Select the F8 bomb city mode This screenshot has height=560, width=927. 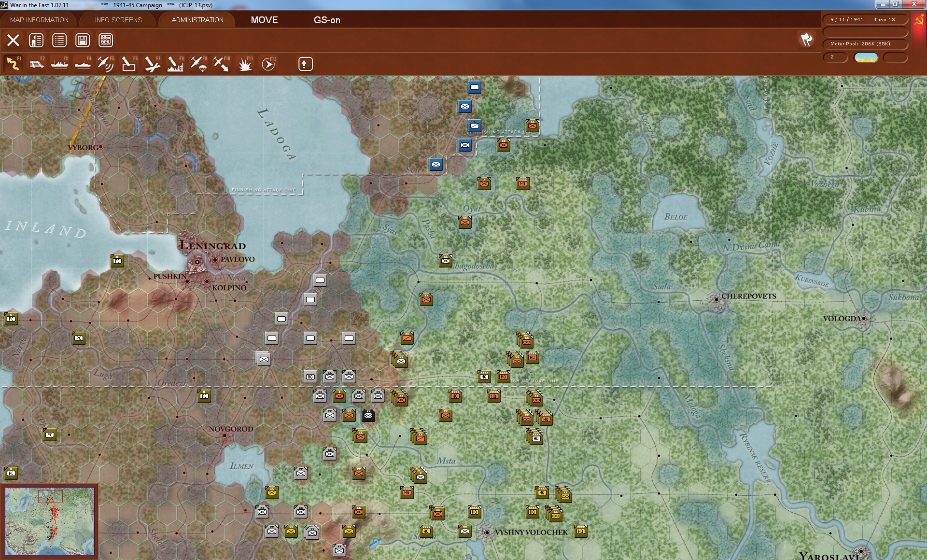click(x=175, y=64)
